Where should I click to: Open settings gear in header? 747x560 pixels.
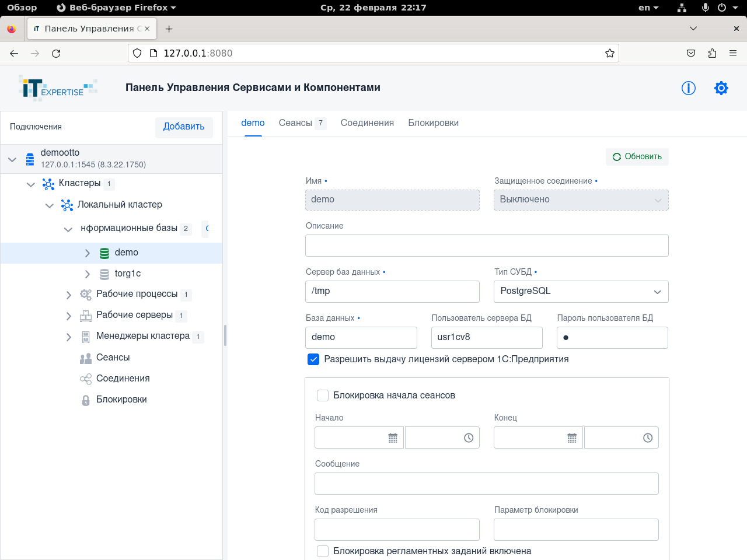[x=721, y=88]
